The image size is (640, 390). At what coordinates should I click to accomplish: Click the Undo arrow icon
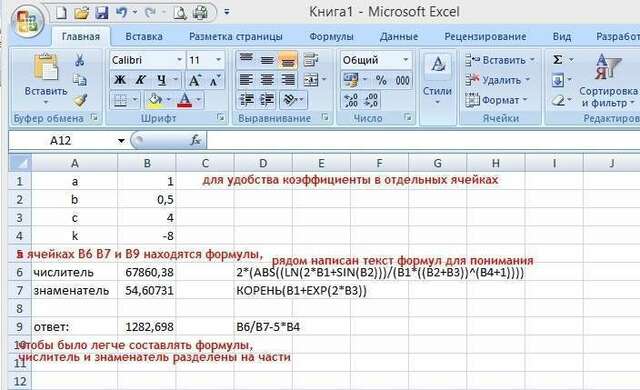(122, 13)
